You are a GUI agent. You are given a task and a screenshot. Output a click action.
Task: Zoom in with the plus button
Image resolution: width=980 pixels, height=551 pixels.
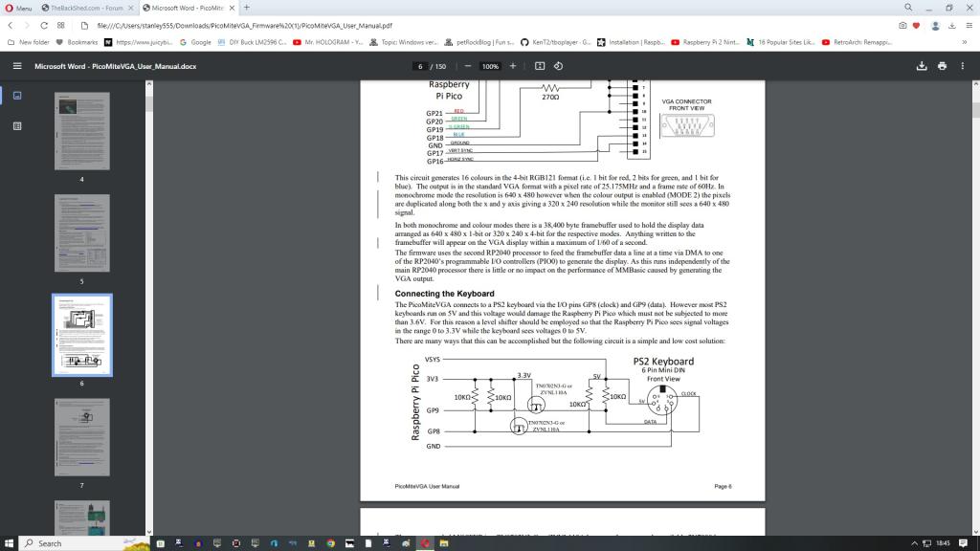coord(513,66)
